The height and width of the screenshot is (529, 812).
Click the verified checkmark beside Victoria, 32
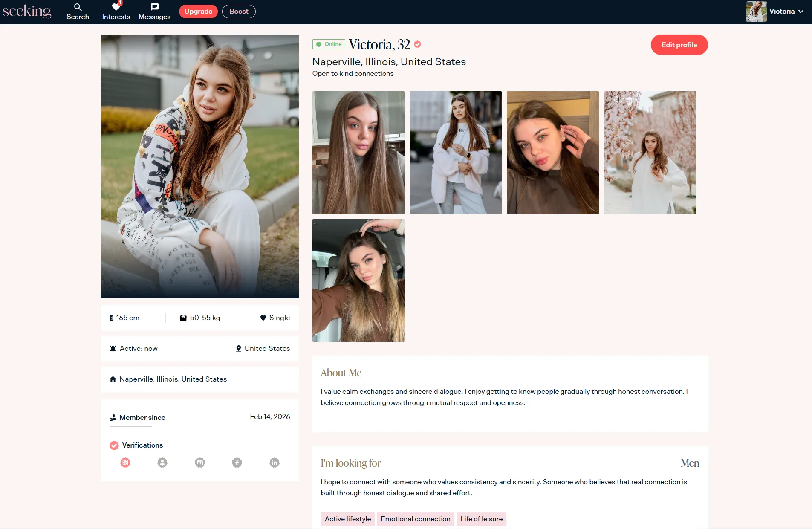click(x=418, y=44)
